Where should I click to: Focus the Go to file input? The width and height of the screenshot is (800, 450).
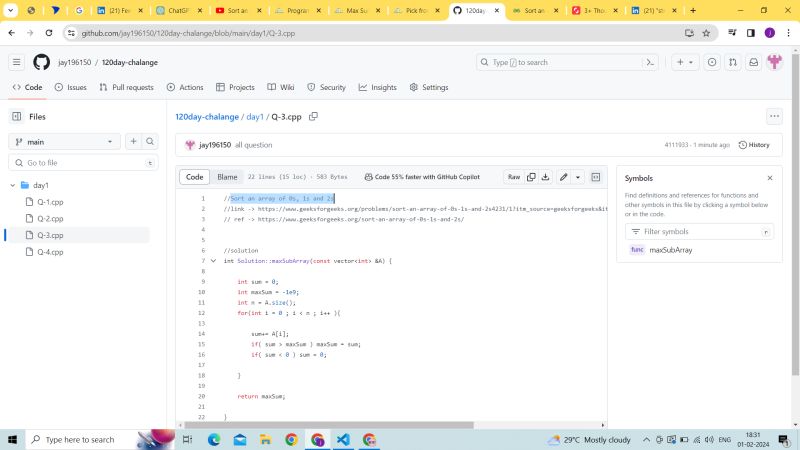[x=83, y=163]
